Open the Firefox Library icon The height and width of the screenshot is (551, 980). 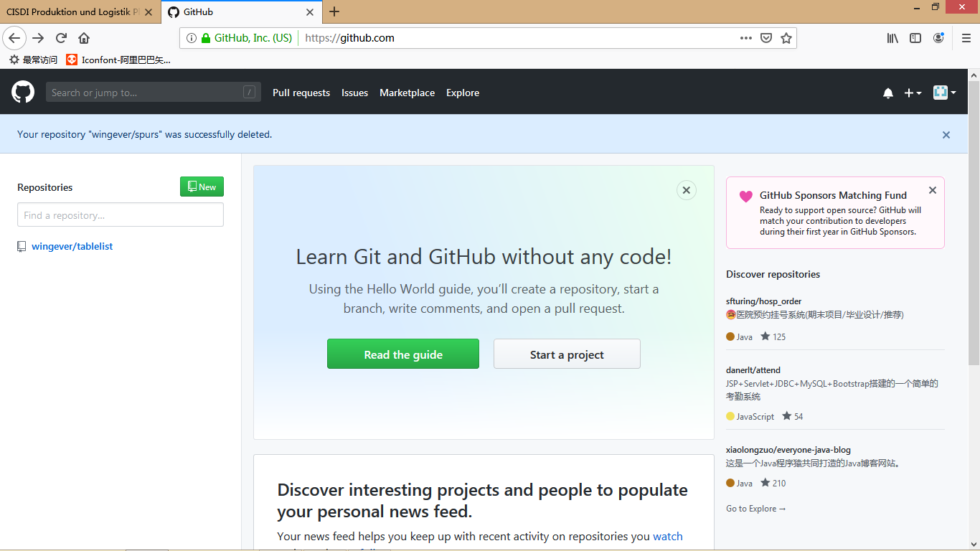coord(892,38)
